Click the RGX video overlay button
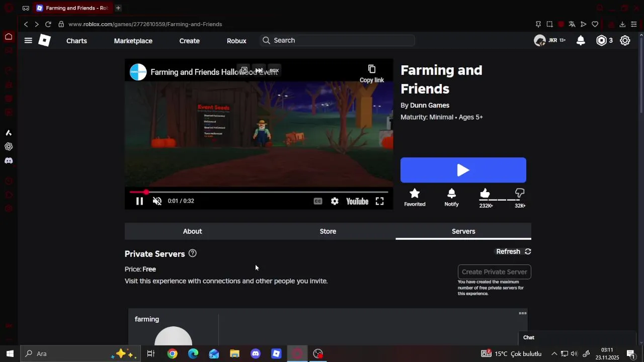Screen dimensions: 644x362 pyautogui.click(x=274, y=70)
